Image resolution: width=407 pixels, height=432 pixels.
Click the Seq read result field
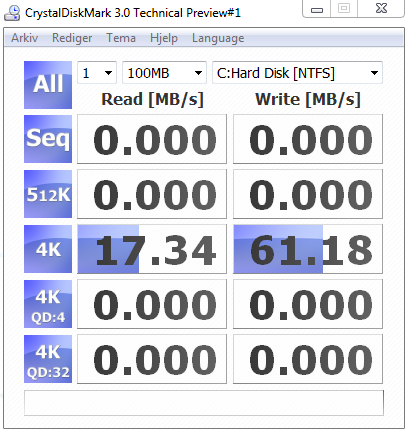click(152, 139)
